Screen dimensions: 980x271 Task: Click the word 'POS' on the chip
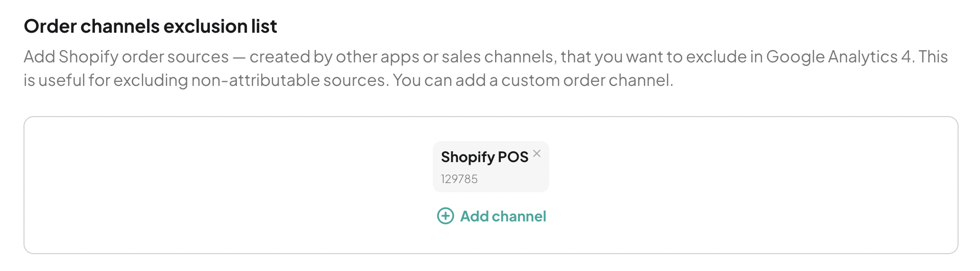tap(513, 157)
